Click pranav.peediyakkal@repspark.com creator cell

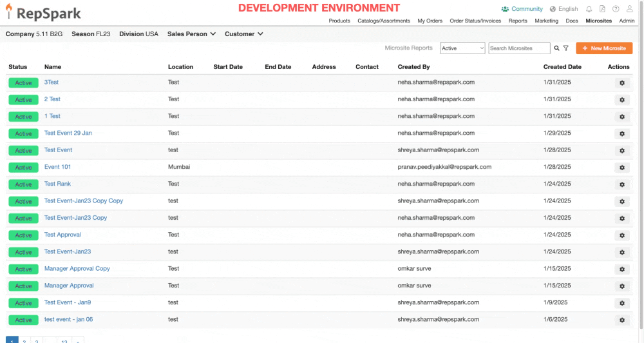coord(444,166)
